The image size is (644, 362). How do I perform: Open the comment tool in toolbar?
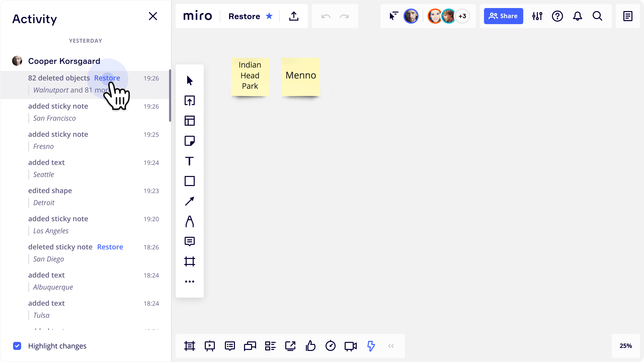(x=190, y=241)
